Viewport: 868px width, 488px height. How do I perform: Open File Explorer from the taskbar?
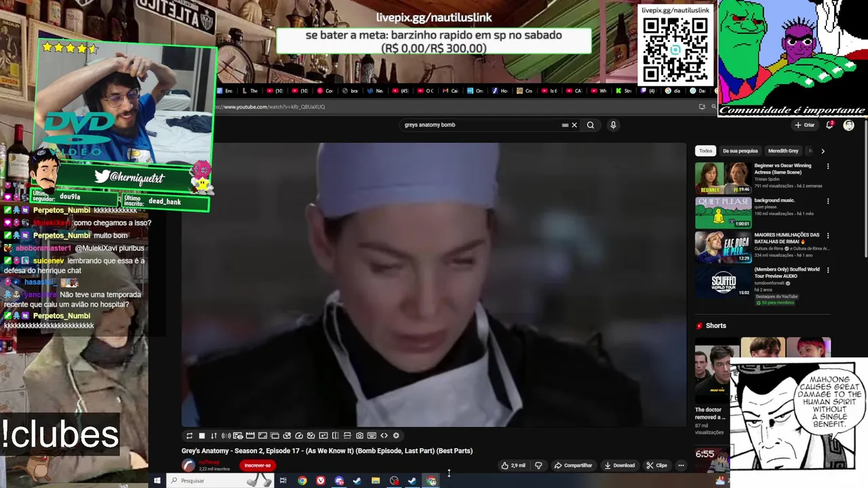[x=376, y=481]
